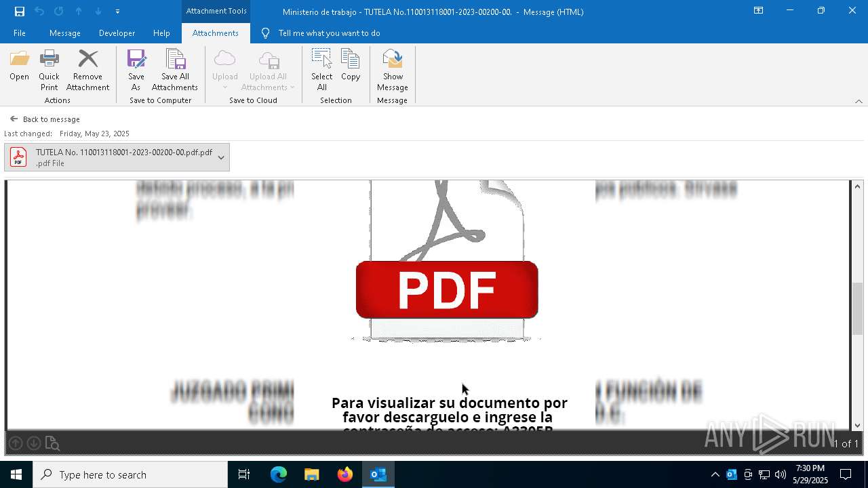Click the find icon in the PDF preview bar
This screenshot has height=488, width=868.
coord(52,443)
